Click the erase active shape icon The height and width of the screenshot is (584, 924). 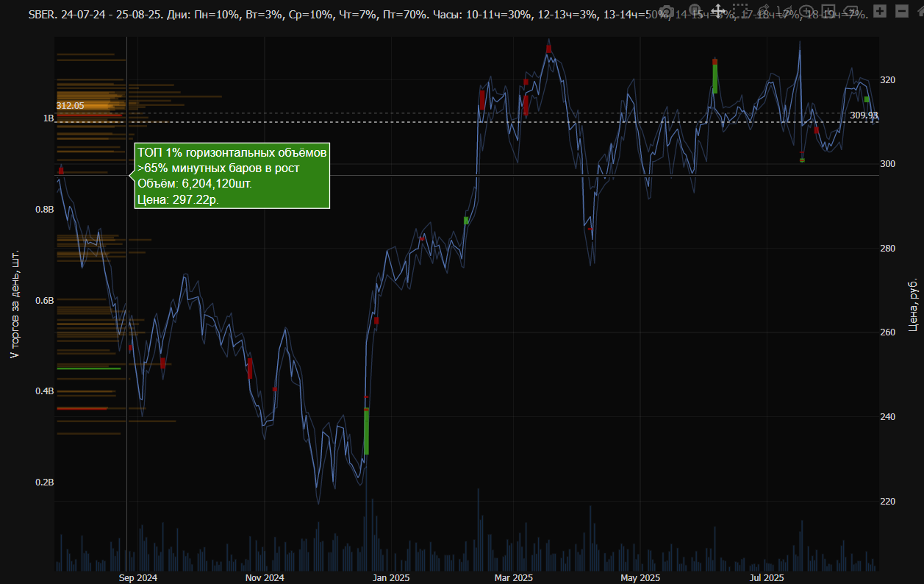[850, 11]
